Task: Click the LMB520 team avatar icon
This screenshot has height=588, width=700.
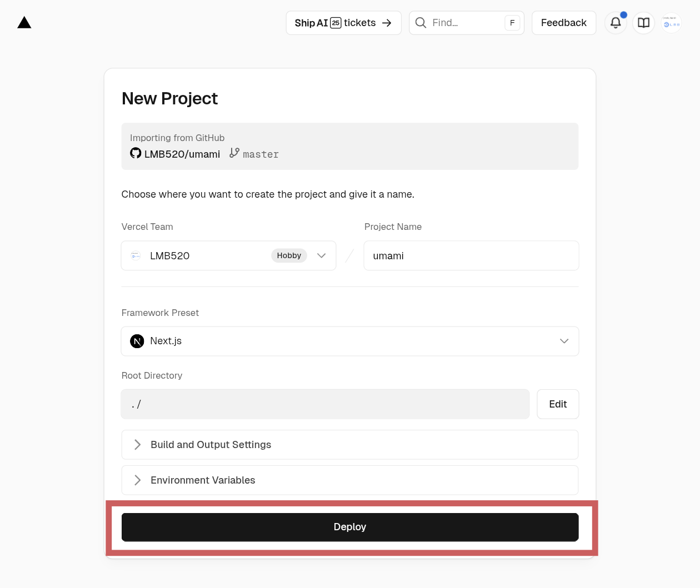Action: [136, 255]
